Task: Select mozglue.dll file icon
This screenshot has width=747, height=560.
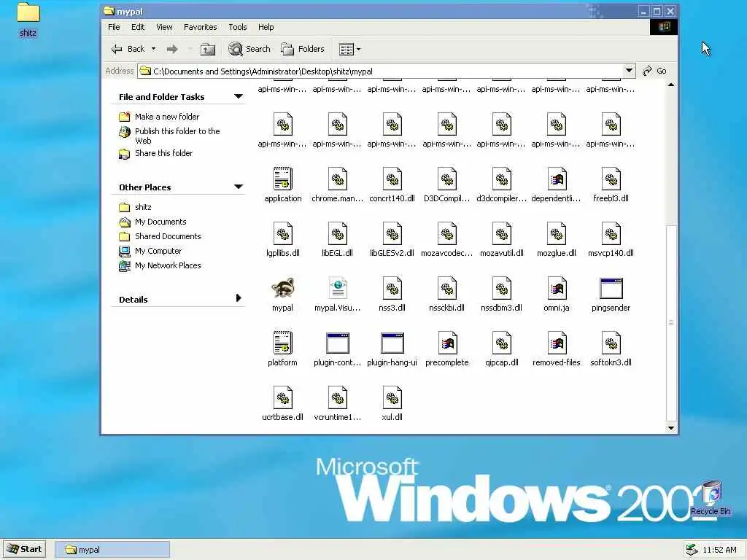Action: [557, 233]
